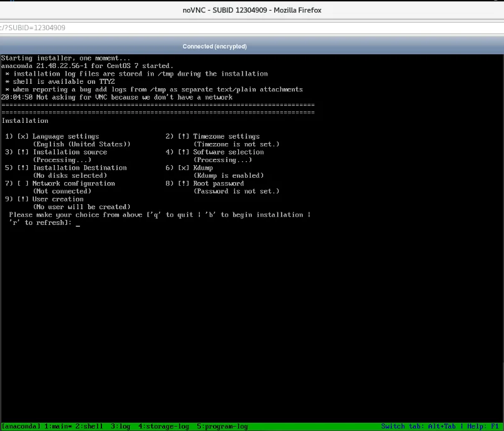504x431 pixels.
Task: Click the Root password [!] warning marker
Action: click(x=183, y=183)
